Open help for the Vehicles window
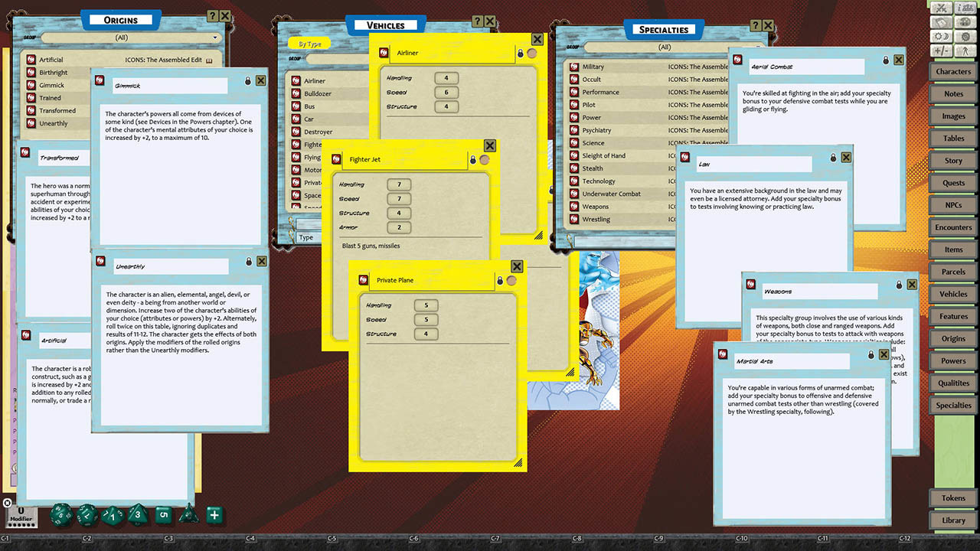Screen dimensions: 980x551 click(x=478, y=21)
